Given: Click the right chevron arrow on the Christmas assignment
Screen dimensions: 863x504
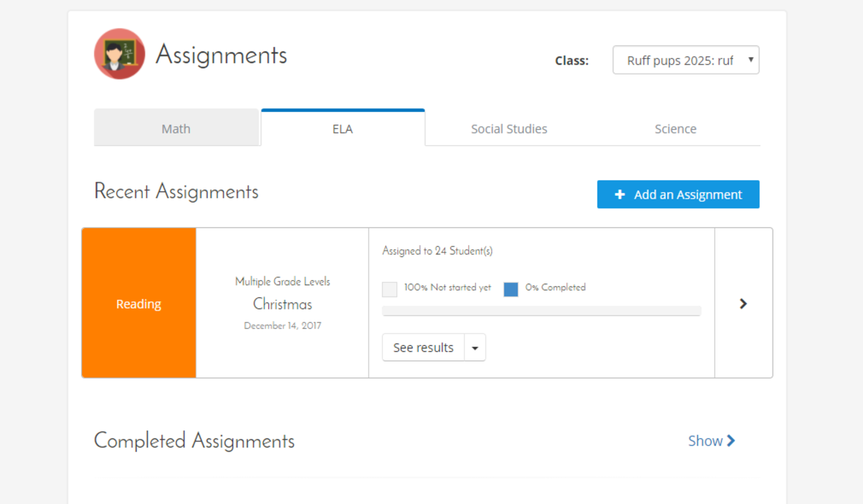Looking at the screenshot, I should click(x=743, y=303).
